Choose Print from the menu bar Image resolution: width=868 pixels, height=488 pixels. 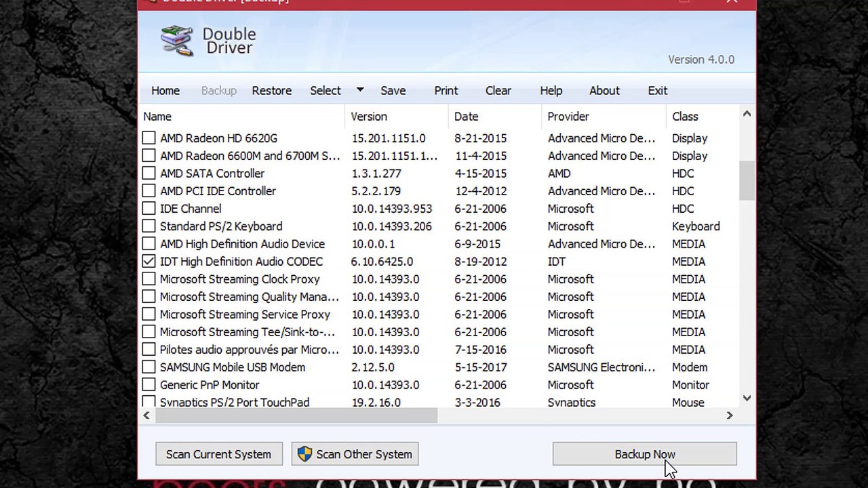[x=446, y=91]
